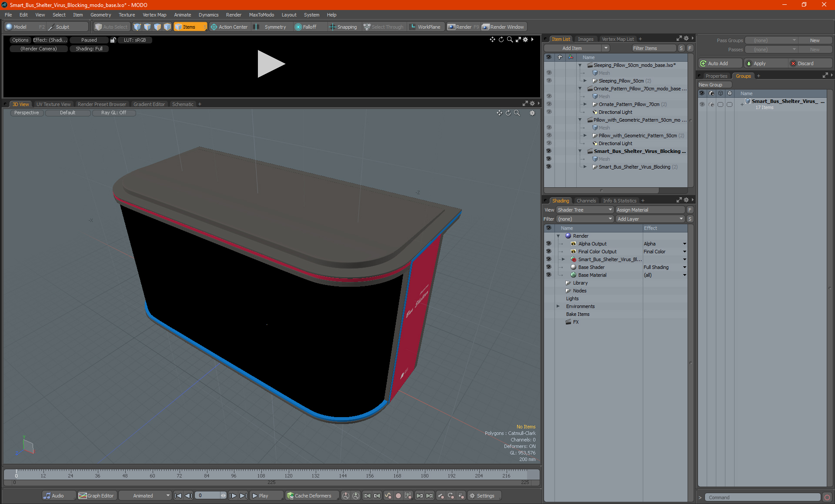The width and height of the screenshot is (835, 504).
Task: Open the Channels tab
Action: pyautogui.click(x=586, y=201)
